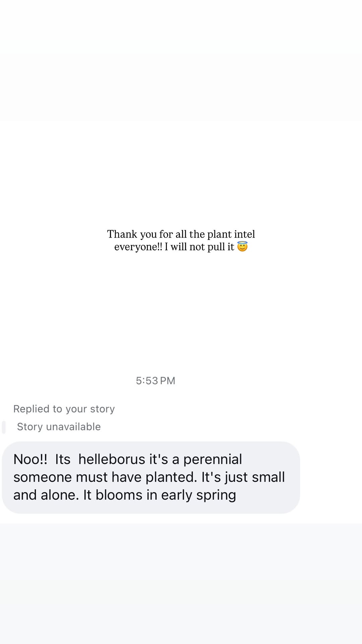
Task: Click the gray quote bar beside Story unavailable
Action: [x=4, y=427]
